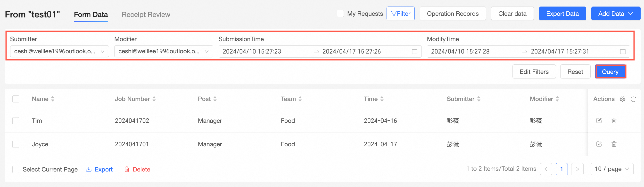Expand Add Data dropdown button
This screenshot has height=187, width=644.
coord(616,14)
